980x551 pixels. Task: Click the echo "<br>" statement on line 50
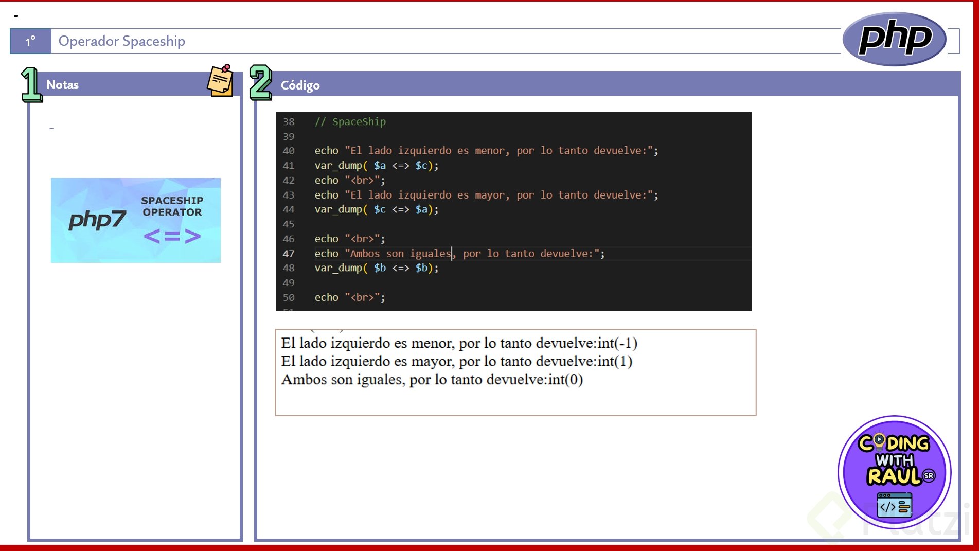(x=350, y=297)
